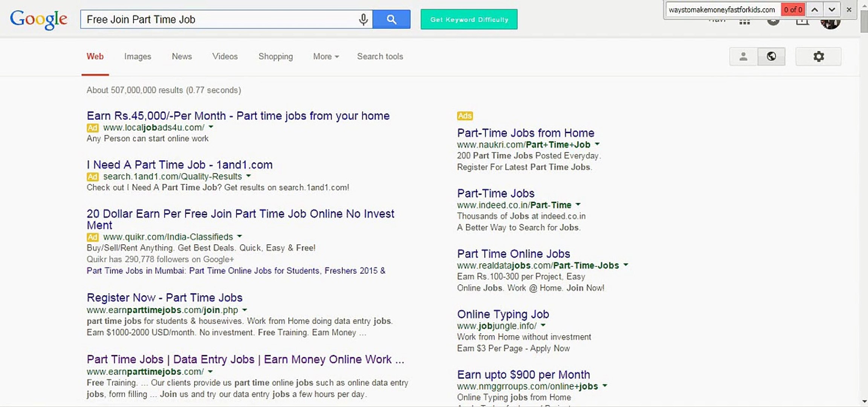Click the user profile avatar picture
Screen dimensions: 868x407
(830, 23)
